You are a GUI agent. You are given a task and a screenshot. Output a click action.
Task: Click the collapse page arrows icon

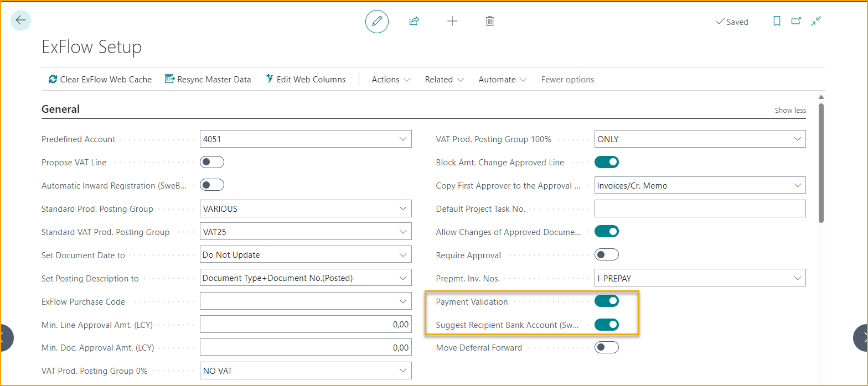pyautogui.click(x=816, y=21)
